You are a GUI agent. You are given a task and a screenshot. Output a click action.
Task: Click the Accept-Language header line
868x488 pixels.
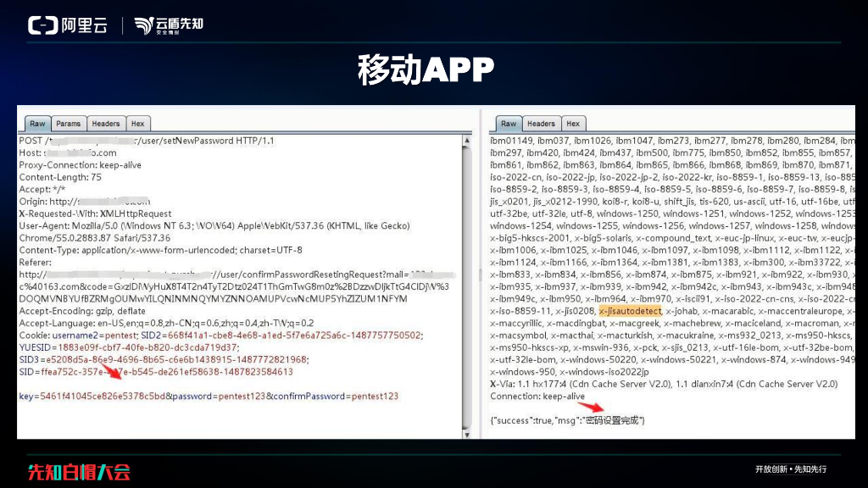click(167, 323)
